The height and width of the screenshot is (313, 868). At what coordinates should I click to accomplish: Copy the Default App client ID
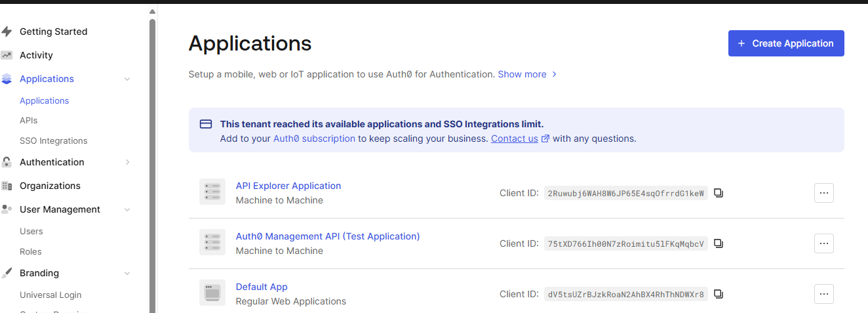(x=719, y=294)
